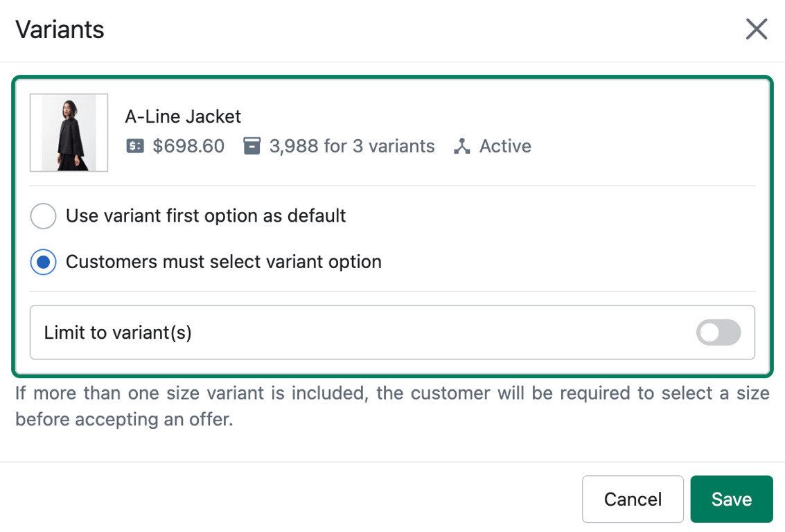Image resolution: width=785 pixels, height=532 pixels.
Task: Click the A-Line Jacket product name
Action: pos(183,116)
